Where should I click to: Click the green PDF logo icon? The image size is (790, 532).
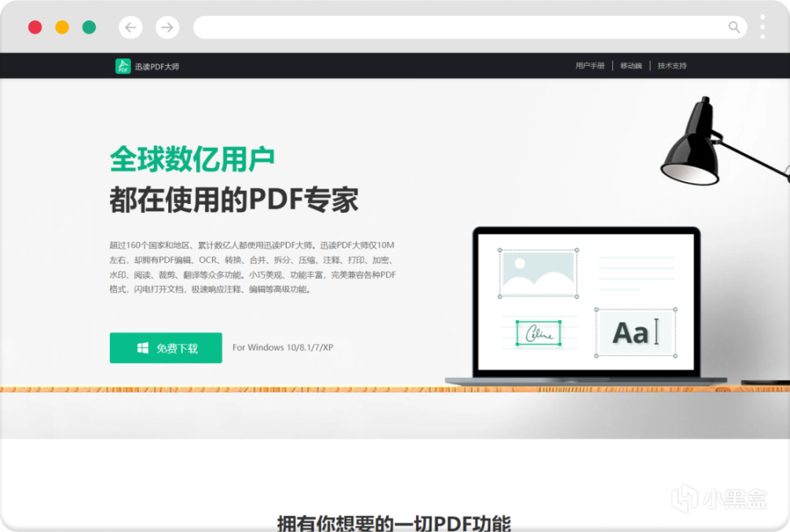point(123,66)
